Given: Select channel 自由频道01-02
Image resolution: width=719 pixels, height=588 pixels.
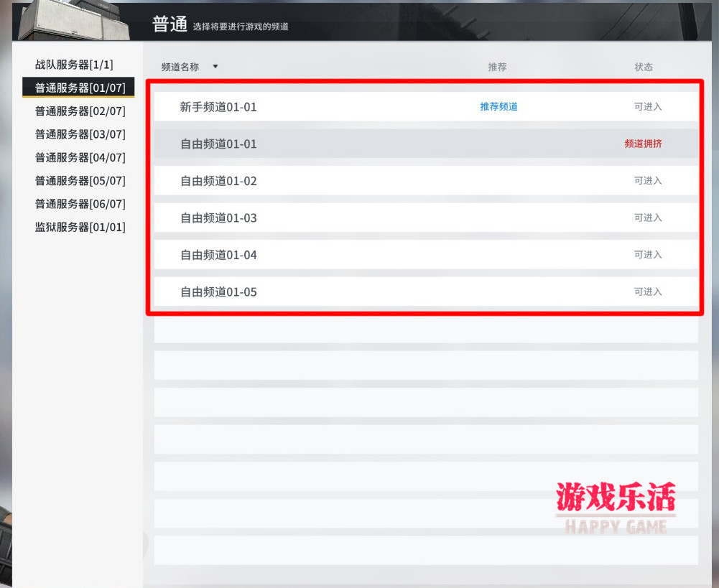Looking at the screenshot, I should [x=426, y=181].
